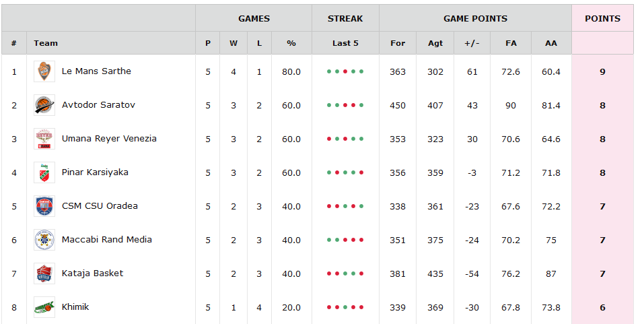The width and height of the screenshot is (644, 324).
Task: Click the Kataja Basket team logo
Action: 44,273
